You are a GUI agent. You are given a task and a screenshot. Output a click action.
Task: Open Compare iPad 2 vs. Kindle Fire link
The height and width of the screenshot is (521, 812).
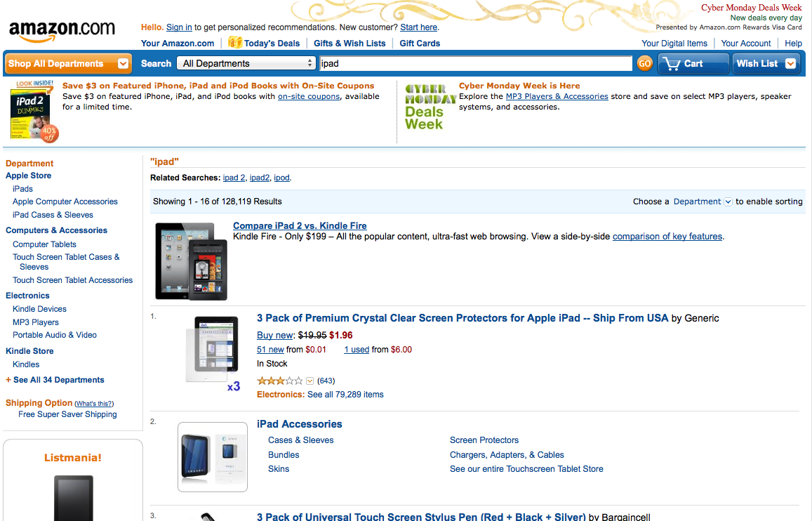[300, 225]
